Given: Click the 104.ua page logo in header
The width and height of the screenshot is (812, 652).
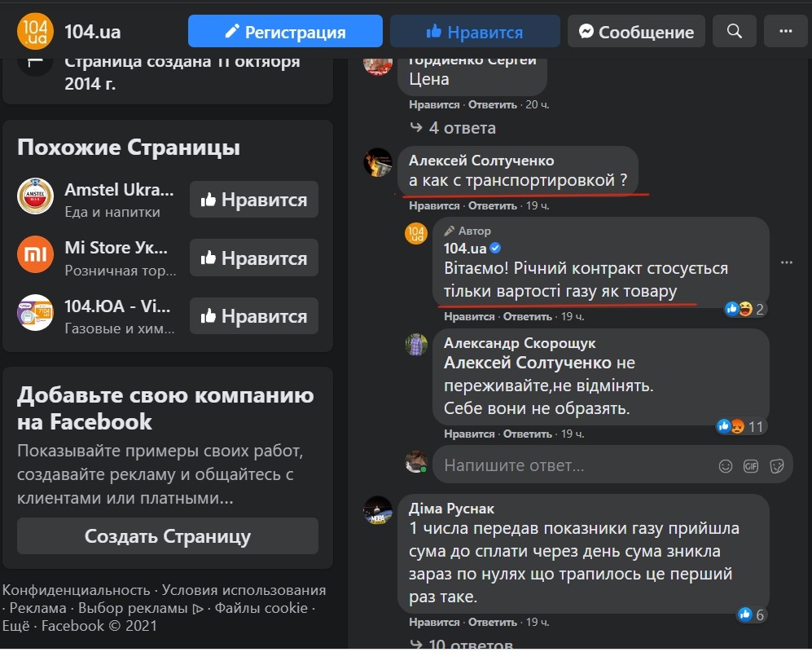Looking at the screenshot, I should pyautogui.click(x=35, y=31).
